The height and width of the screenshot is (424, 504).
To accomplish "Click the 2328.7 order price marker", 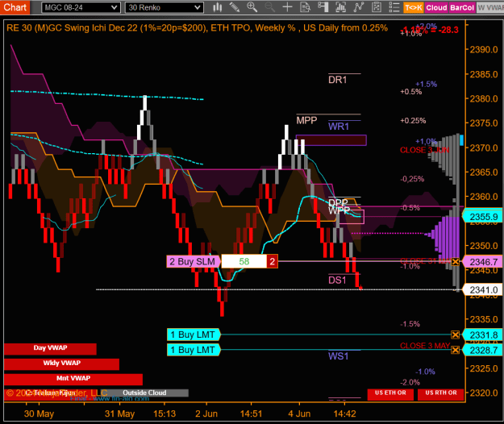I will tap(483, 350).
